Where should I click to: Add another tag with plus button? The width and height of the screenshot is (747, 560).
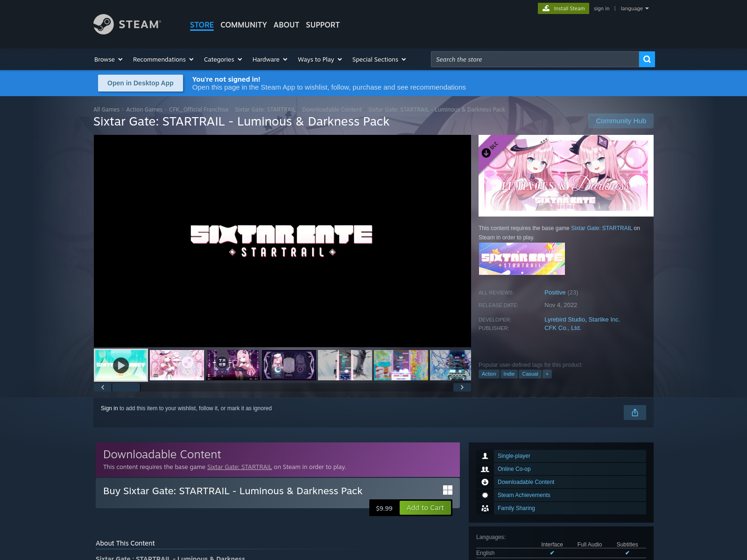(547, 374)
